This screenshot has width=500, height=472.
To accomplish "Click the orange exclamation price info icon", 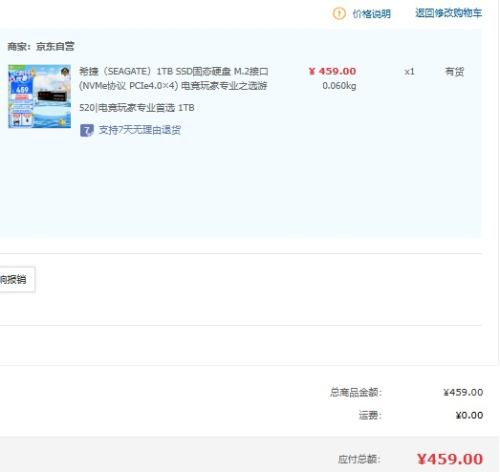I will (x=339, y=13).
